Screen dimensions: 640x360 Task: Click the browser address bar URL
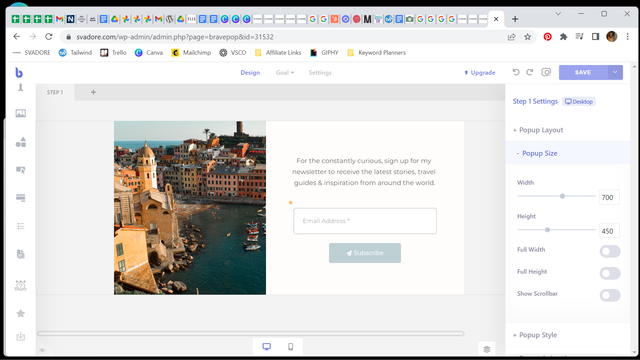click(x=175, y=37)
